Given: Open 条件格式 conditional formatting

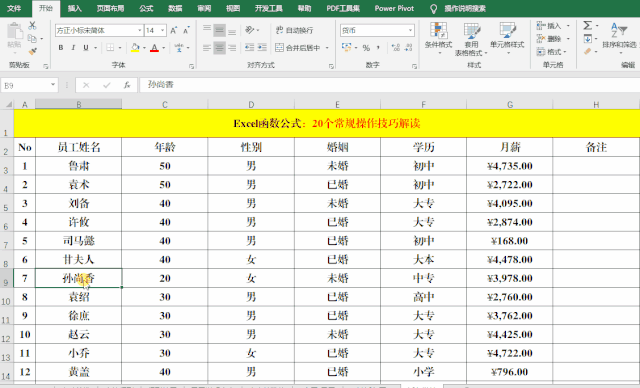Looking at the screenshot, I should 438,38.
